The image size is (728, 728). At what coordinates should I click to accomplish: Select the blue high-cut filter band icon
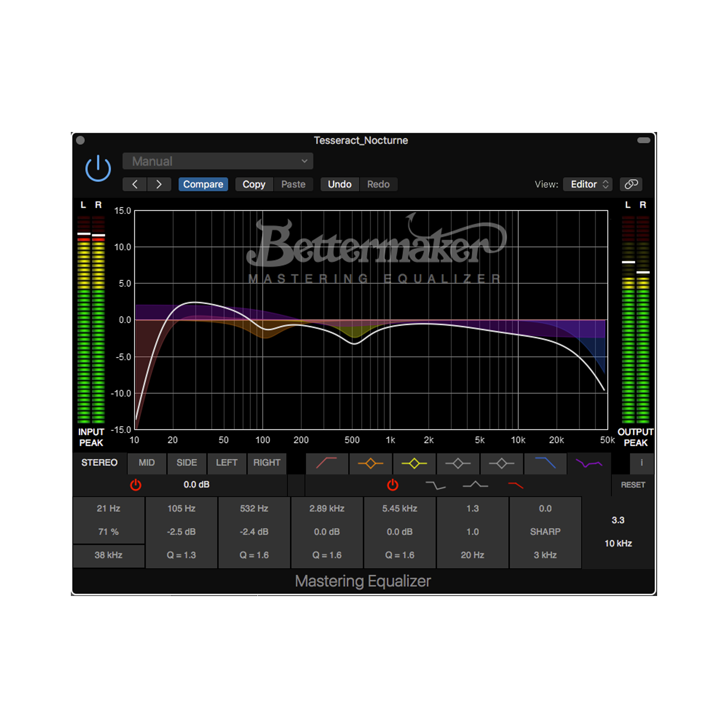546,463
